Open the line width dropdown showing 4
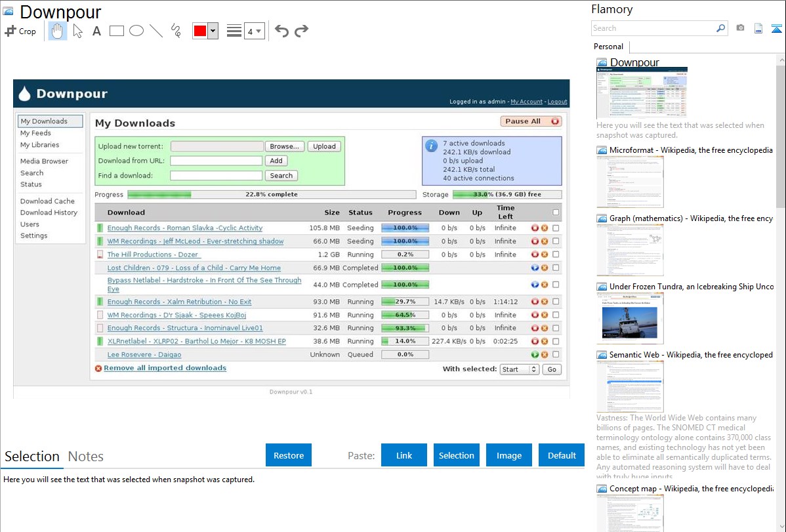Screen dimensions: 786x532 tap(255, 31)
